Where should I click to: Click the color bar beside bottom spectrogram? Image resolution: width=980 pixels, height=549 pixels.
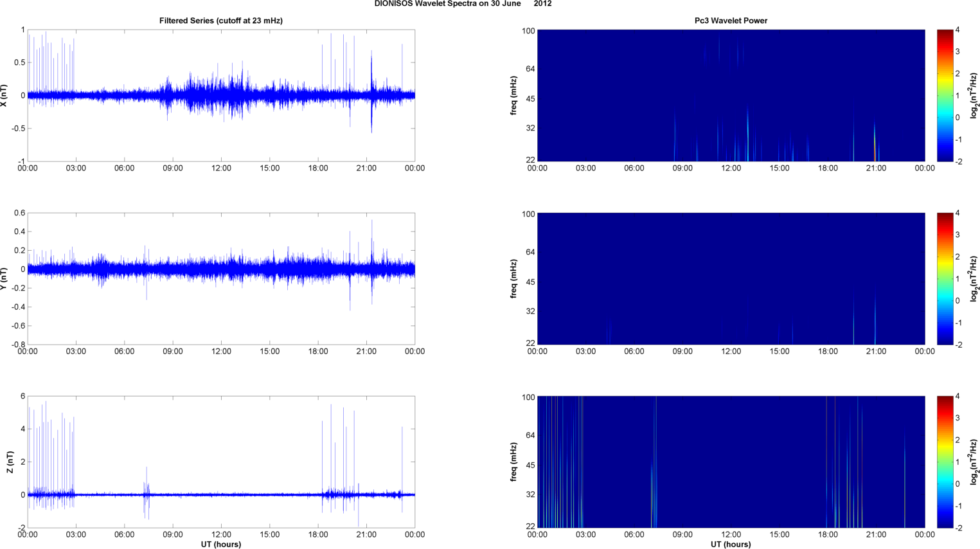[x=945, y=462]
